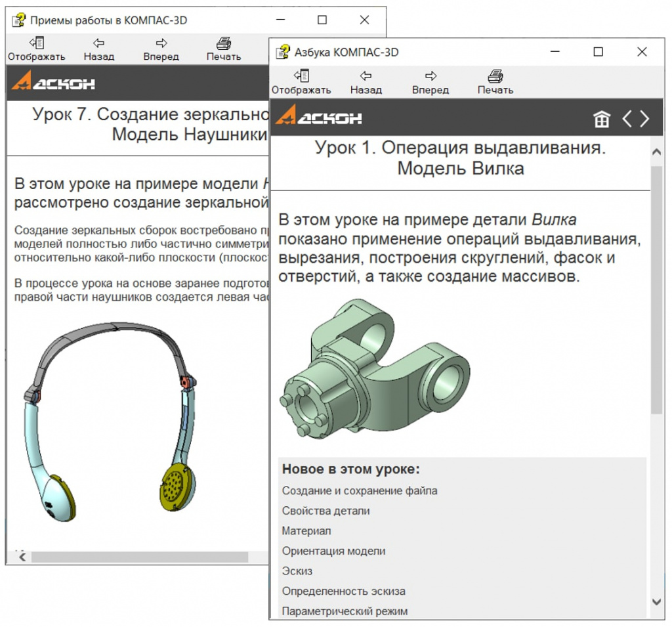Open 'Определенность эскиза' topic link
This screenshot has height=627, width=672.
[x=343, y=591]
